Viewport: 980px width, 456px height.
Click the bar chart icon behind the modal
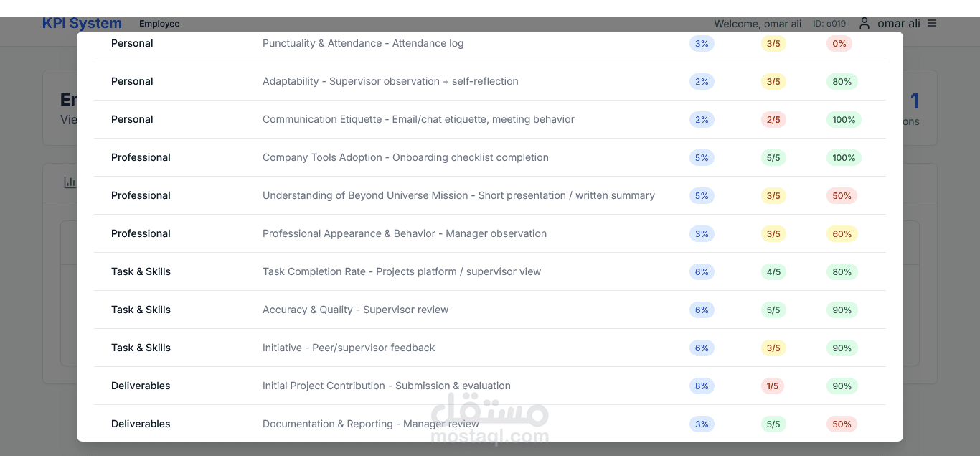click(x=70, y=182)
